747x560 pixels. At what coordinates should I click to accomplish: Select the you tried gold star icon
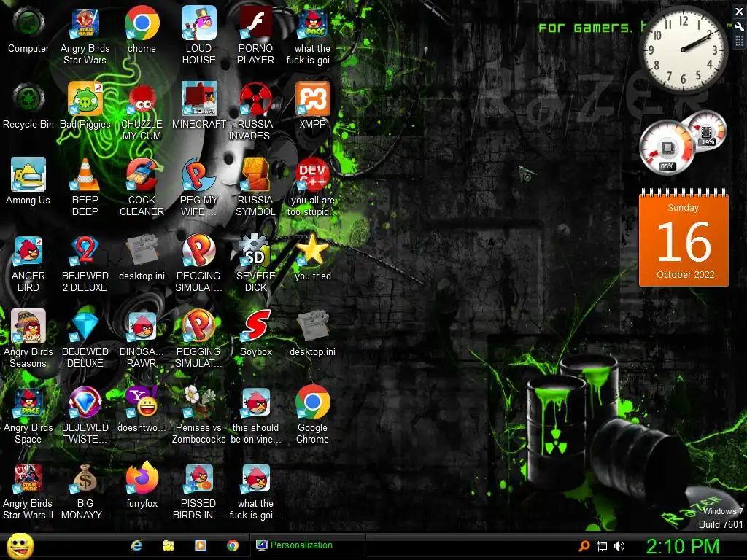312,257
